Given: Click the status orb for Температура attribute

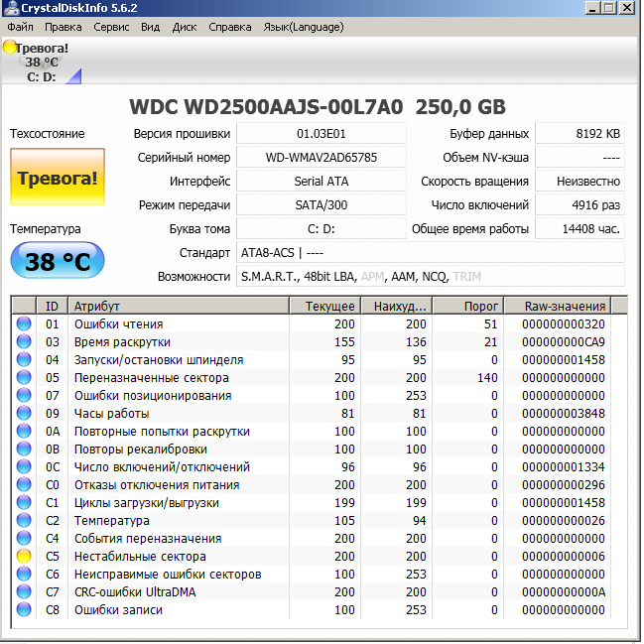Looking at the screenshot, I should (24, 521).
